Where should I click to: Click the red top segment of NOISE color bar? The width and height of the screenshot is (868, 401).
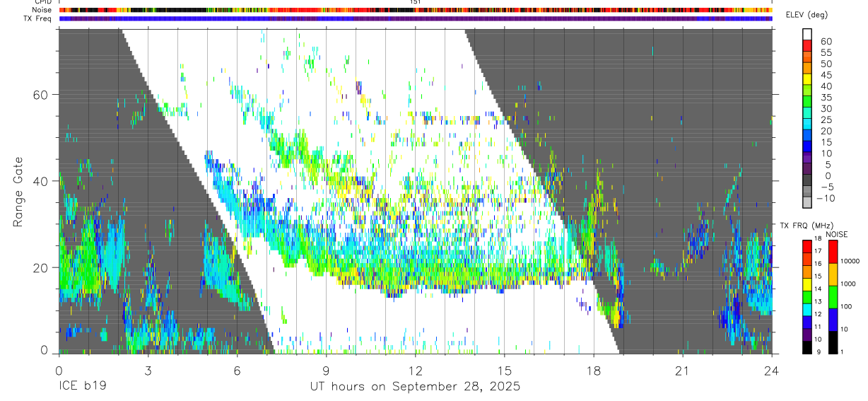coord(833,252)
